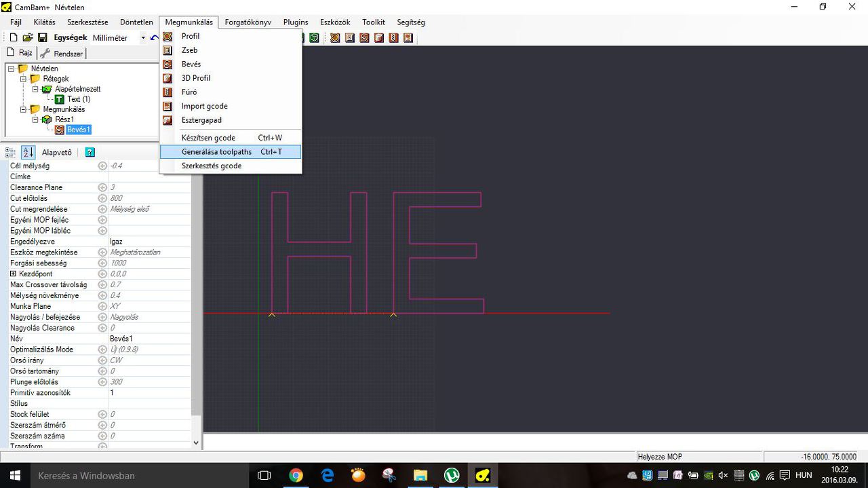Open the Forgatókönyv menu
Image resolution: width=868 pixels, height=488 pixels.
coord(248,22)
